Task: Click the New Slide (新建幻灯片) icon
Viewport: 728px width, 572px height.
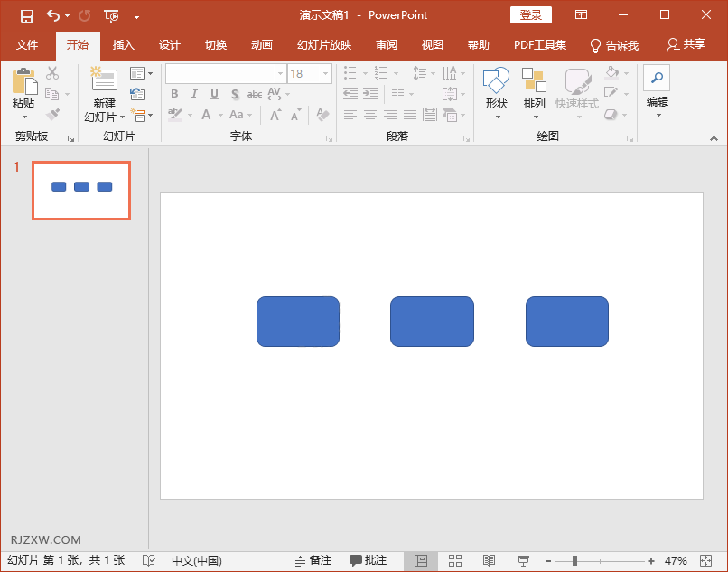Action: pyautogui.click(x=104, y=82)
